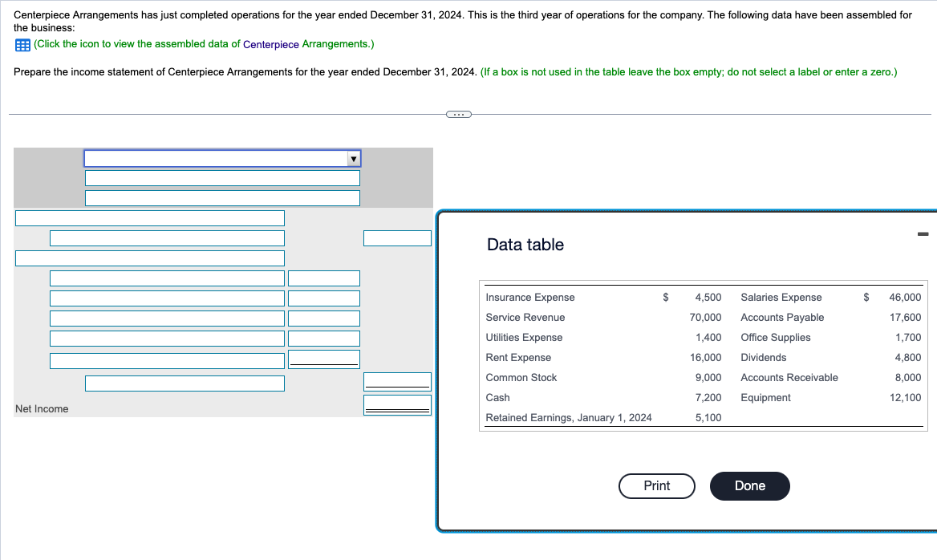Open the income statement title dropdown

click(222, 158)
